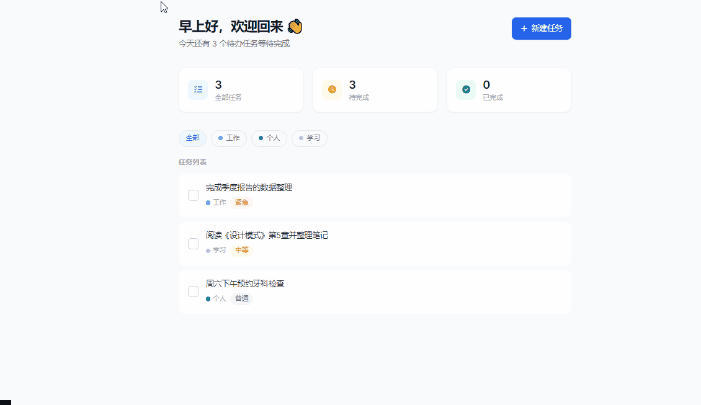The image size is (701, 405).
Task: Check off 完成季度报告的数据整理 task
Action: pyautogui.click(x=193, y=195)
